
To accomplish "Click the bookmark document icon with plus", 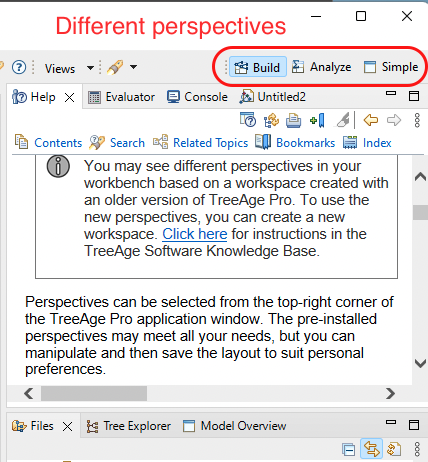I will click(x=317, y=120).
